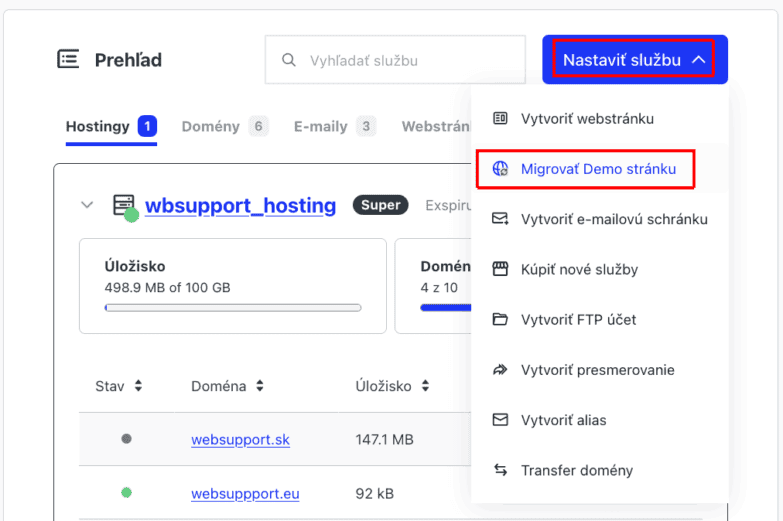Click the presmerovanie arrow icon
Viewport: 783px width, 521px height.
click(x=500, y=370)
